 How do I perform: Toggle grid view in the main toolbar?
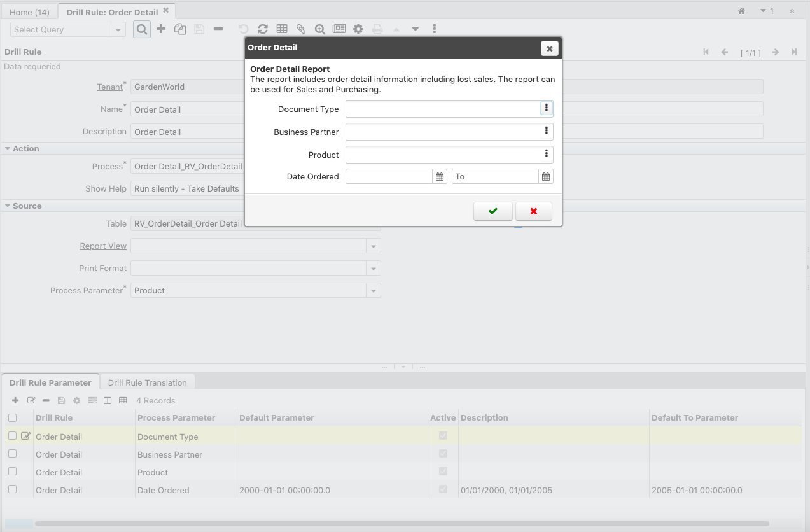[x=282, y=29]
